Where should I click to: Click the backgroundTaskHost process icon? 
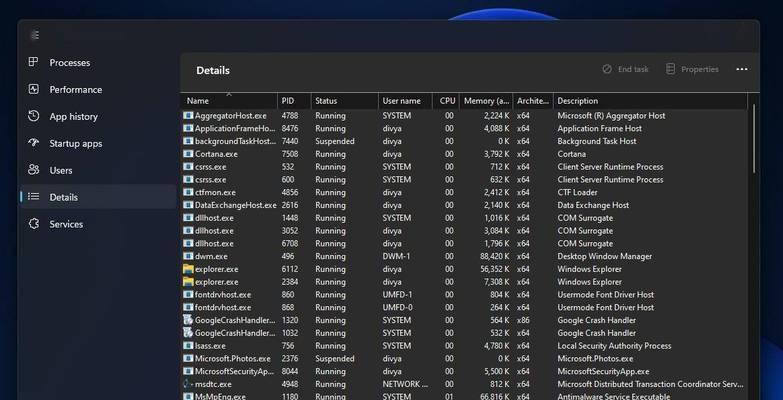point(188,141)
